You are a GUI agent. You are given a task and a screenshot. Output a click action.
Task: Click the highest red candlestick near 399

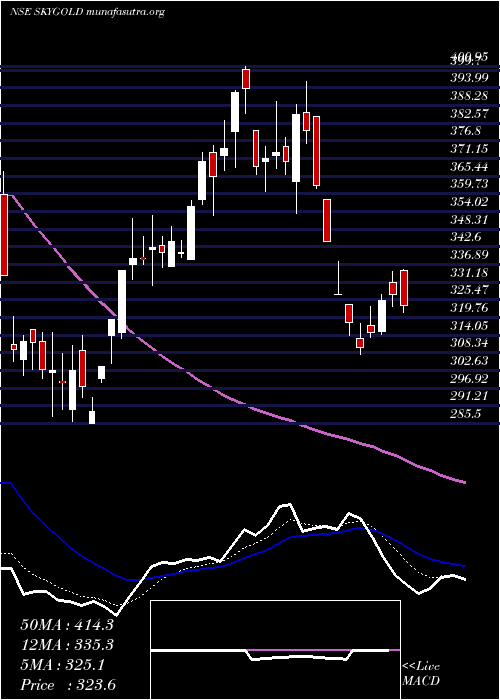246,79
